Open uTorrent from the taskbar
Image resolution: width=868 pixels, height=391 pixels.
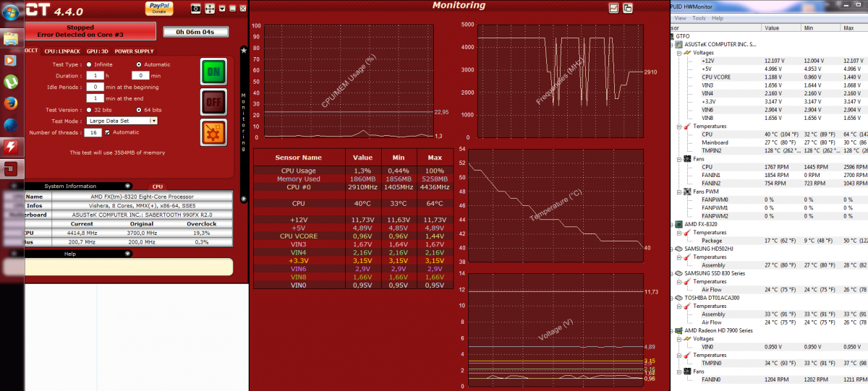tap(10, 82)
